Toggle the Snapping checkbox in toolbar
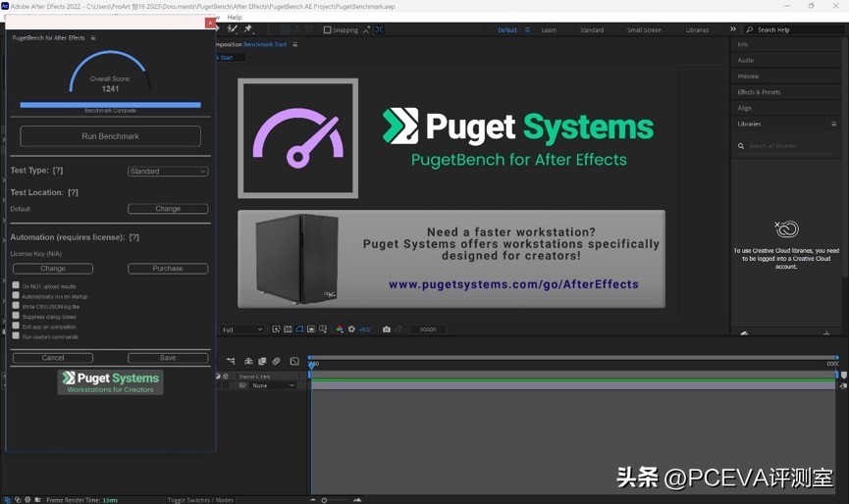This screenshot has width=849, height=504. [328, 30]
